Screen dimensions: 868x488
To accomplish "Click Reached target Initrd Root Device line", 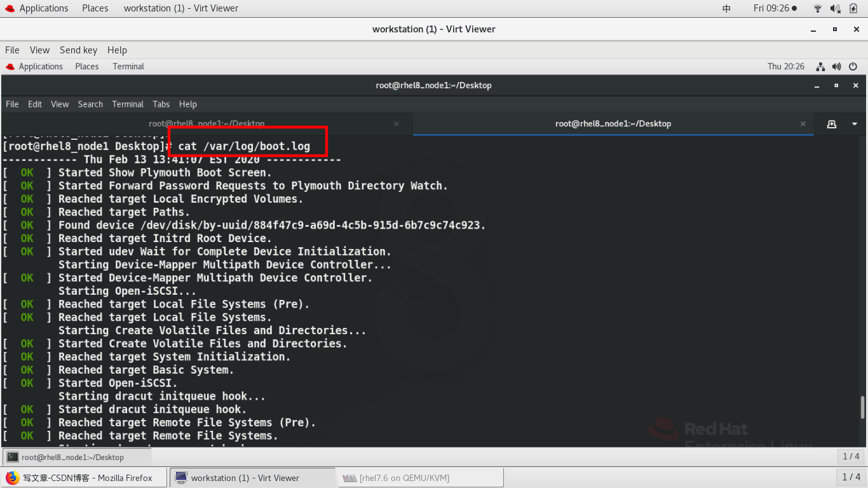I will [x=165, y=238].
